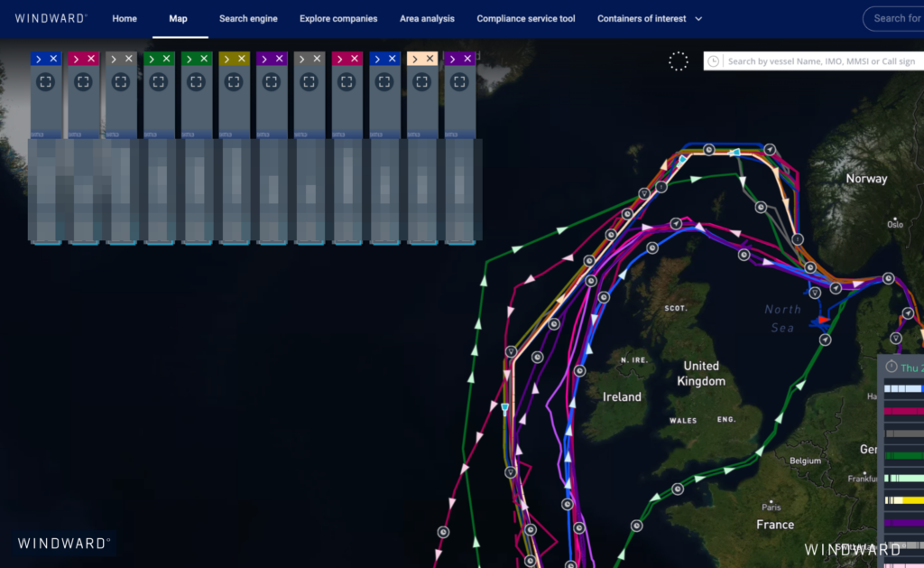Select the mint green timeline bar
The height and width of the screenshot is (568, 924).
coord(904,479)
